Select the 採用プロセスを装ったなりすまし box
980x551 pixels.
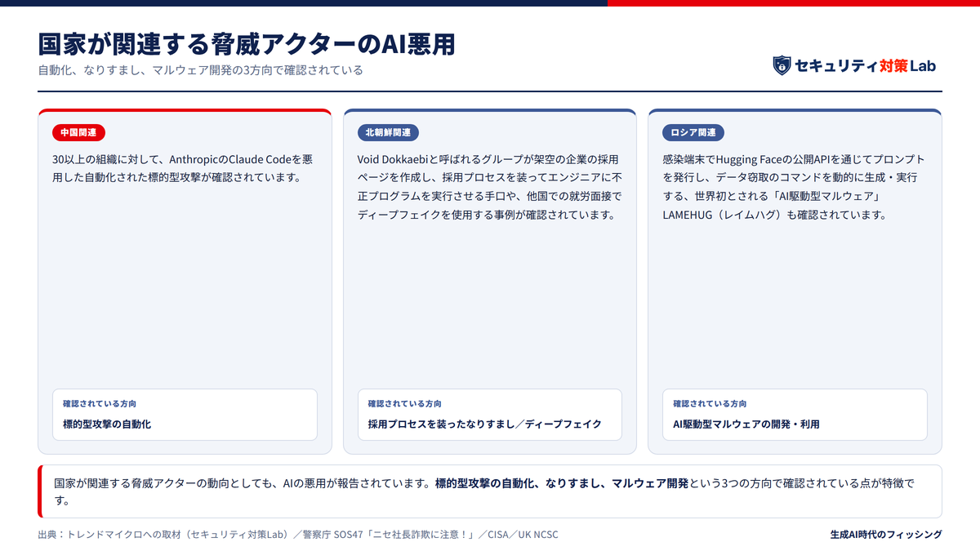tap(490, 415)
